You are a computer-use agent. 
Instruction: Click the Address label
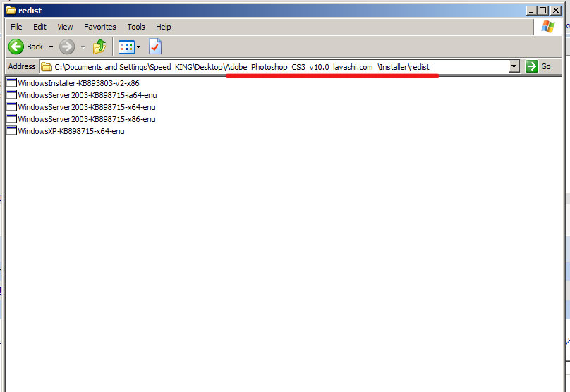tap(22, 66)
